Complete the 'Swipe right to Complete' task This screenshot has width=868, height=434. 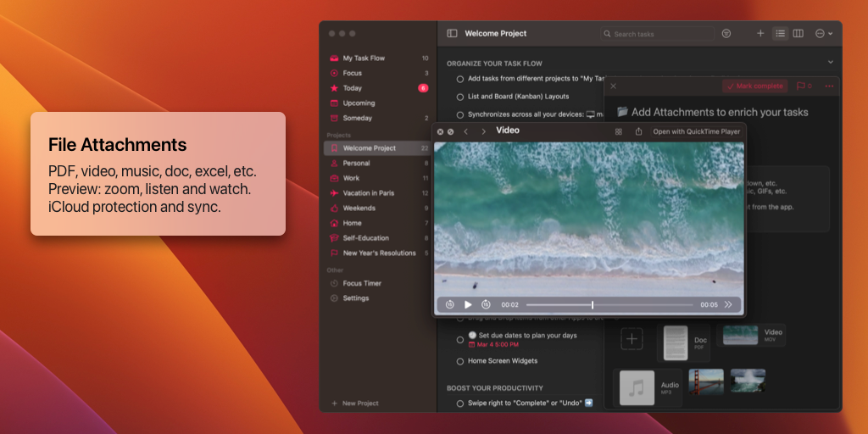point(460,403)
